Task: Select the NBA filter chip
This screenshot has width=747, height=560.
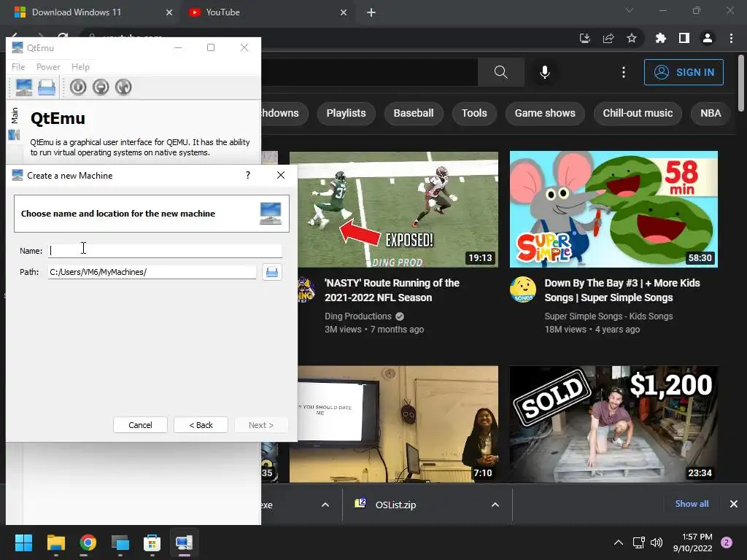Action: pos(711,113)
